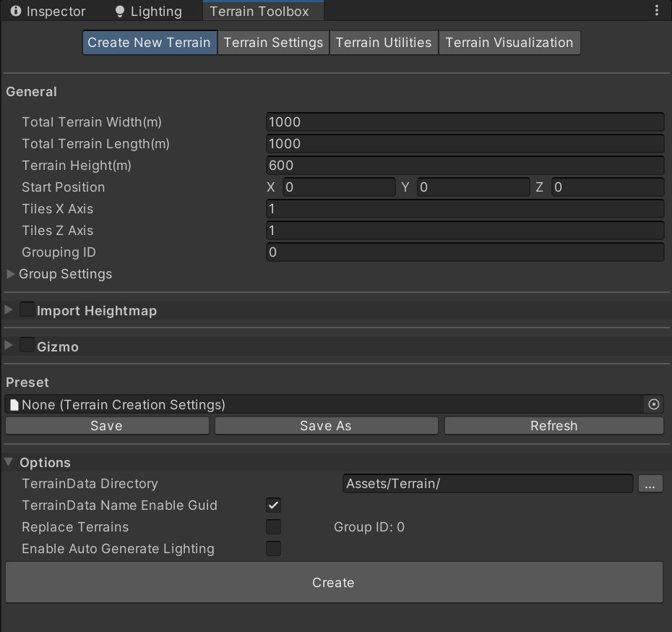672x632 pixels.
Task: Click the Inspector tab info icon
Action: coord(16,11)
